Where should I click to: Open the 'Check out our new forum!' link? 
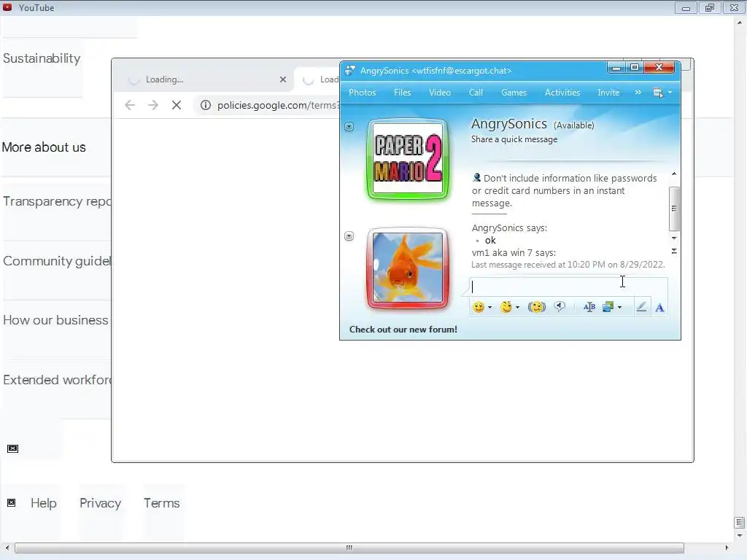403,330
